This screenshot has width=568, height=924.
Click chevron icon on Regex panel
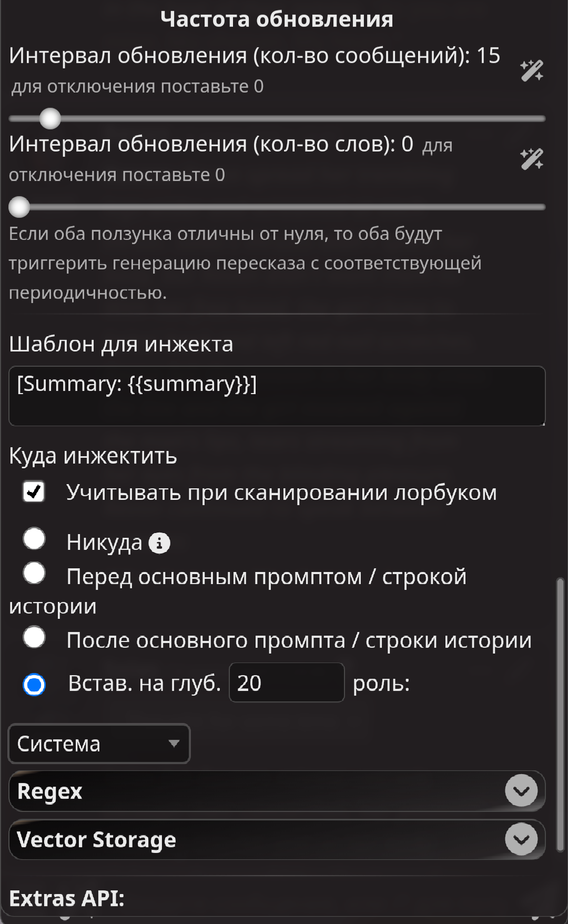point(521,790)
